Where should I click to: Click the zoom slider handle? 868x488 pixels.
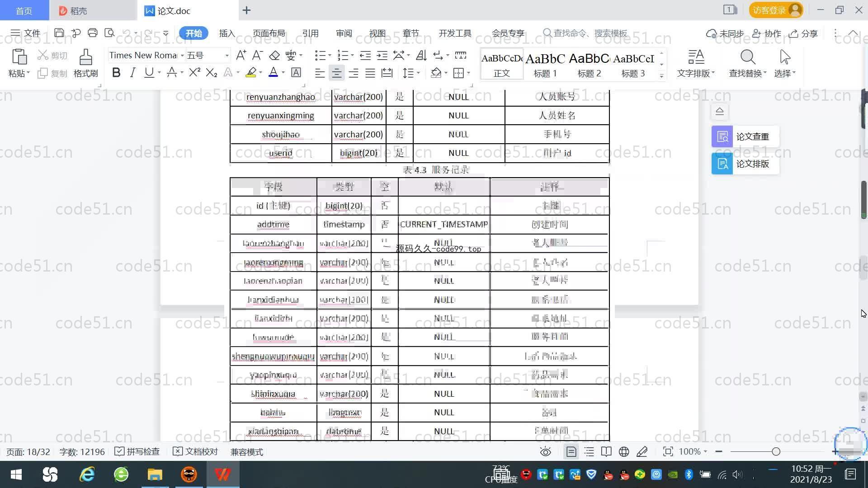point(776,452)
